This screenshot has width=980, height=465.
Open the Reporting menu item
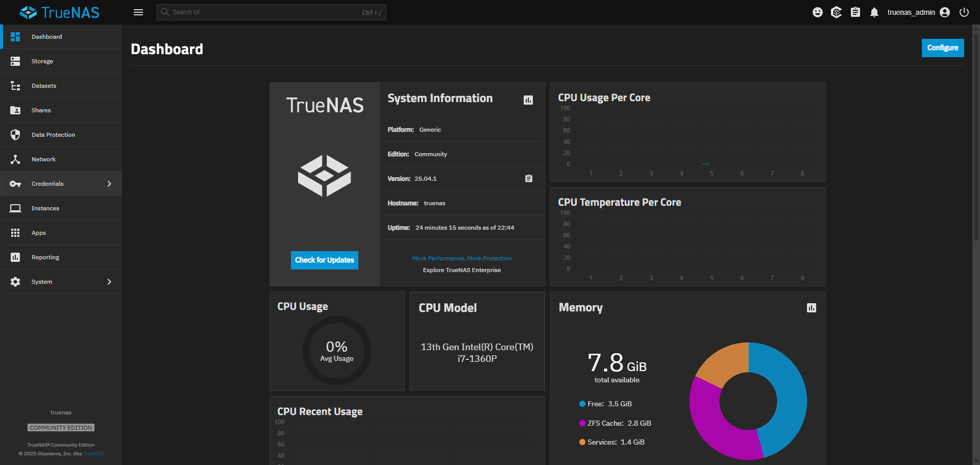[x=61, y=257]
